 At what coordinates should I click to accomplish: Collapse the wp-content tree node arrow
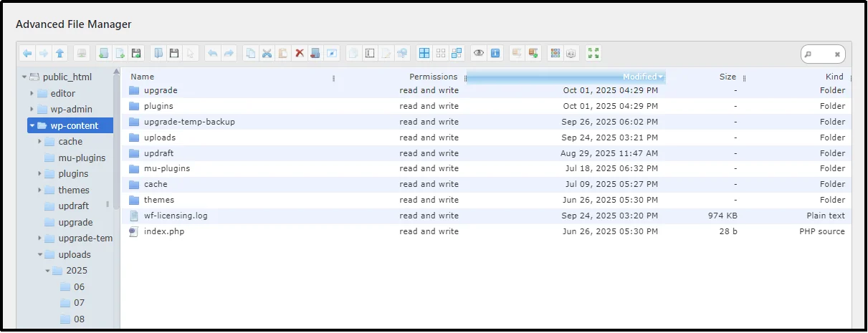(32, 126)
